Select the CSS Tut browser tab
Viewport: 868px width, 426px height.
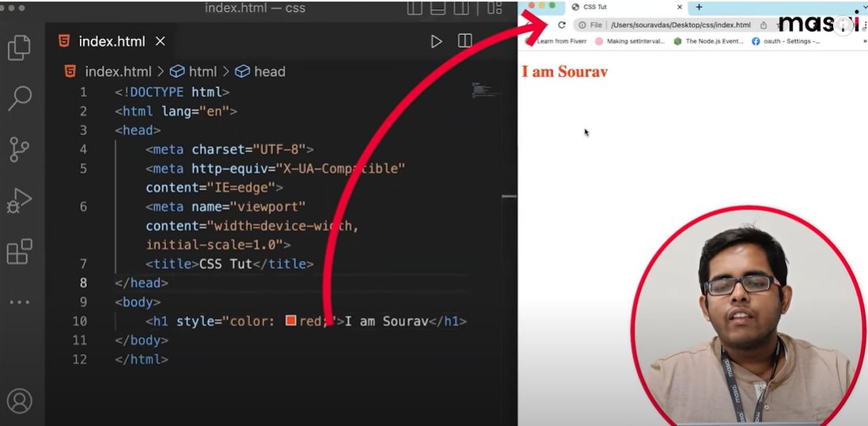click(x=627, y=7)
